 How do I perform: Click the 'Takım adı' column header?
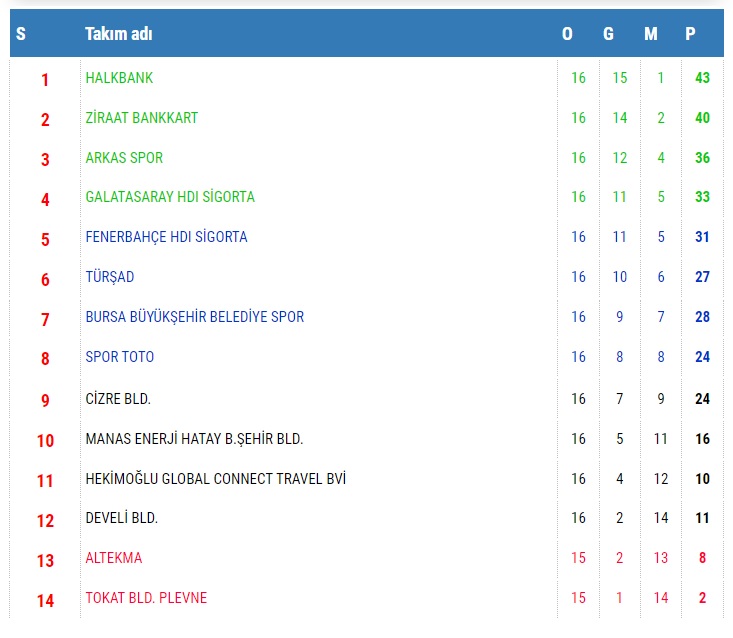tap(118, 34)
